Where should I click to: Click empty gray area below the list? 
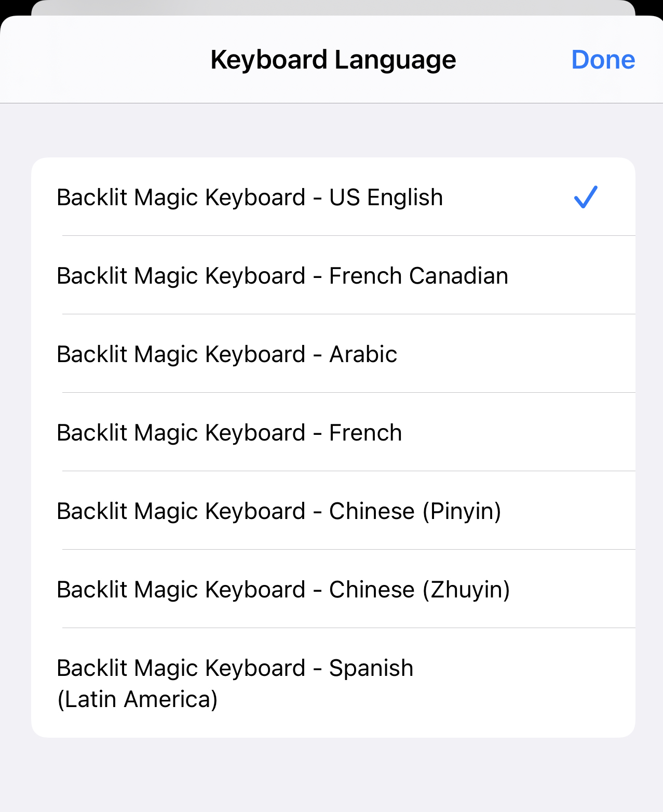(x=332, y=774)
